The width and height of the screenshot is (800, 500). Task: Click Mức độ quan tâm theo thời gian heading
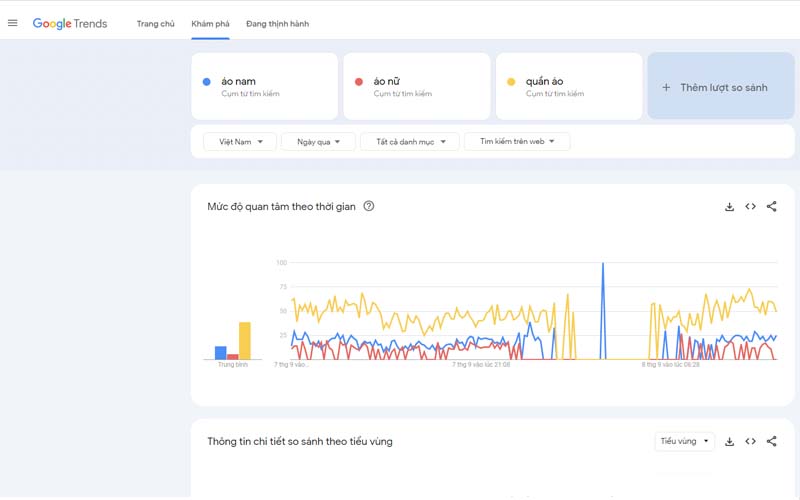(281, 207)
